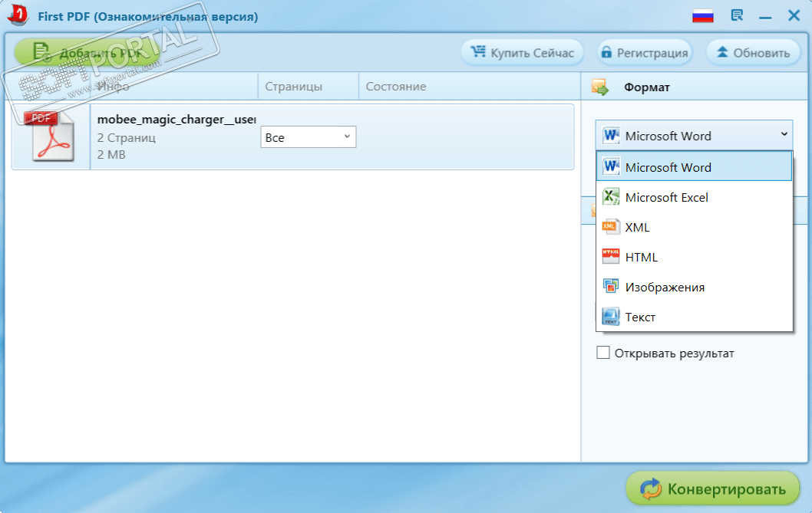812x513 pixels.
Task: Minimize the First PDF window
Action: pos(765,17)
